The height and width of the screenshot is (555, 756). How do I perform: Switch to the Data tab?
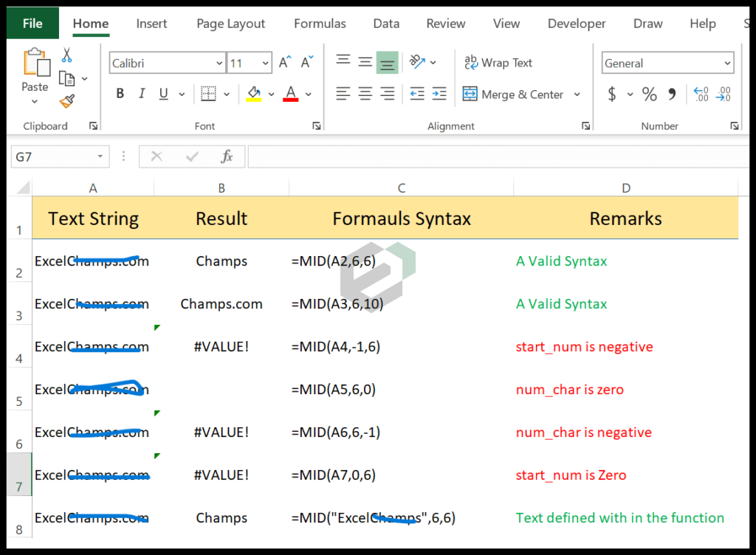click(386, 24)
